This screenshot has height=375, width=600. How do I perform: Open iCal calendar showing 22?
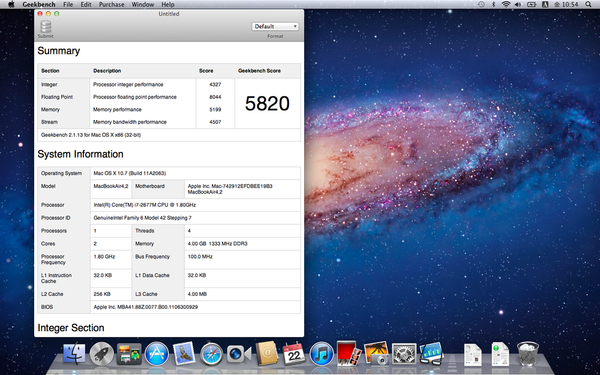294,353
